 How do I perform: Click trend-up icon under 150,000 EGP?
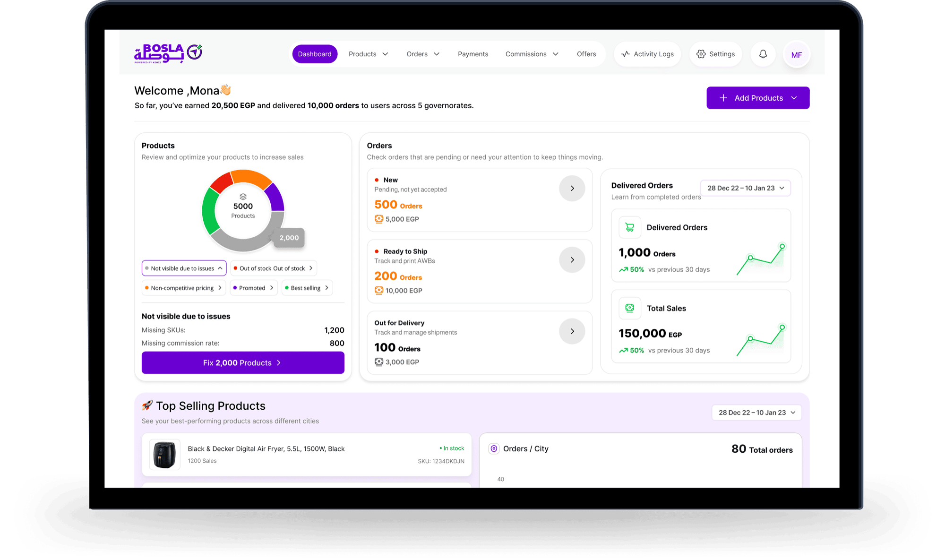coord(624,350)
